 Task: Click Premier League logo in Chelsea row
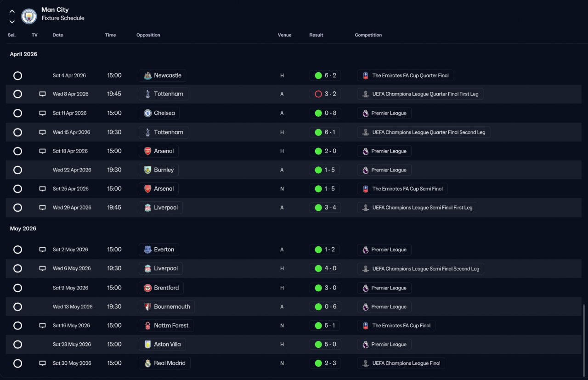pos(366,113)
